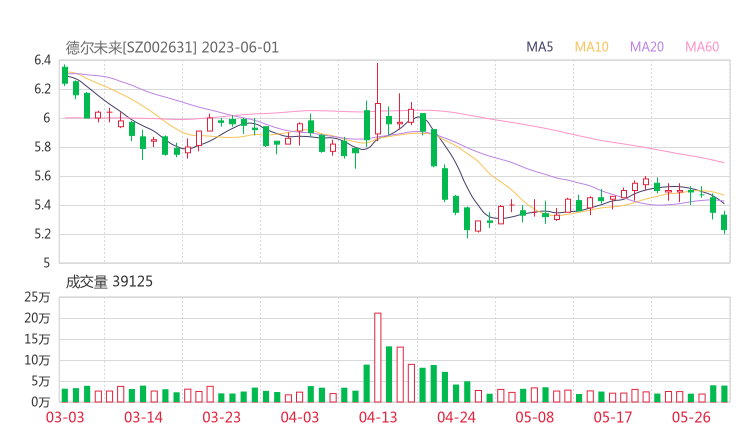Click the MA10 legend label
The width and height of the screenshot is (740, 440).
coord(591,47)
